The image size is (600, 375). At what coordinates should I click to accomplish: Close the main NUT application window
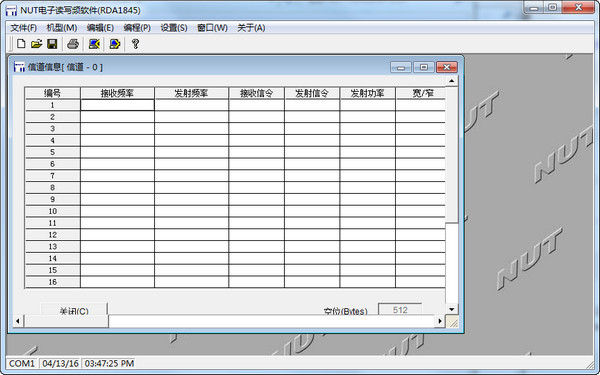[x=579, y=7]
